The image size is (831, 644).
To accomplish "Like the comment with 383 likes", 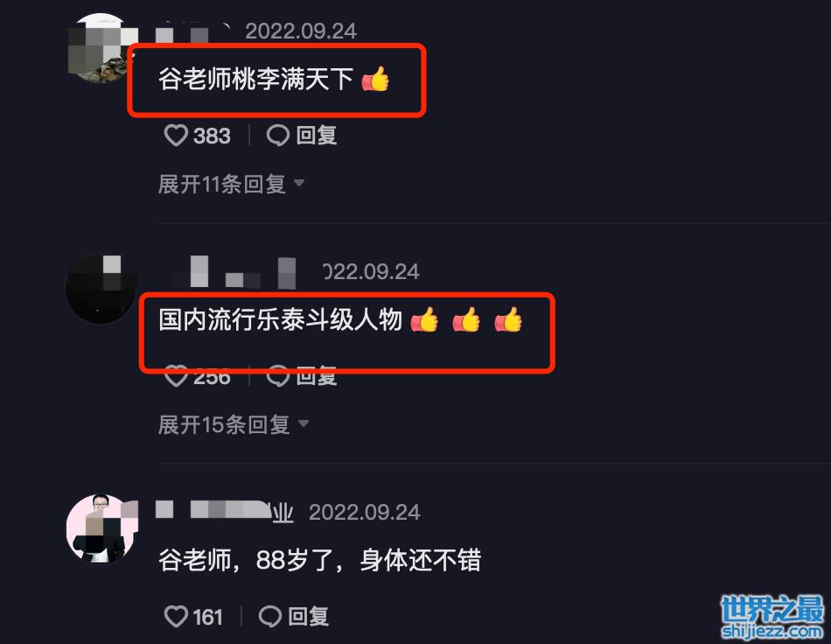I will click(176, 135).
